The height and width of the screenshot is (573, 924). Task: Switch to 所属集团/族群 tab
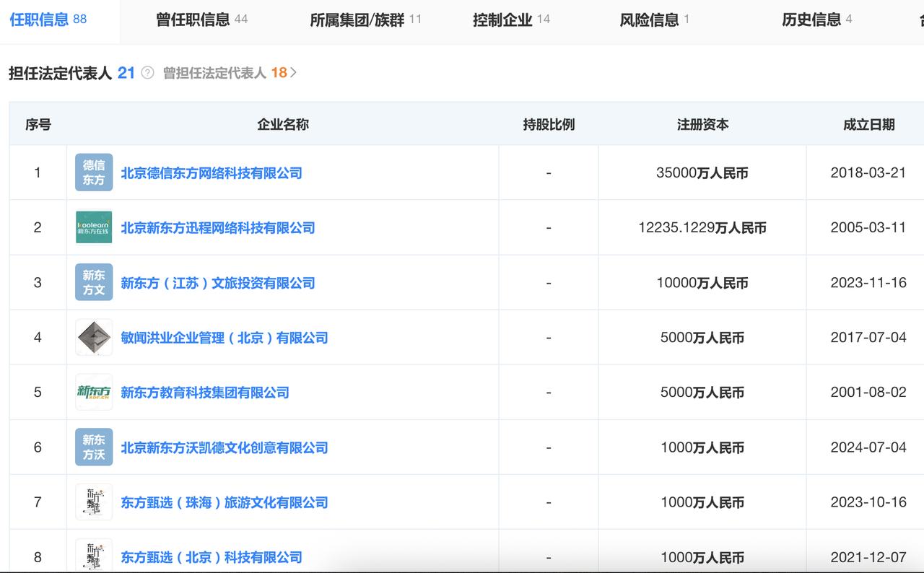tap(365, 19)
